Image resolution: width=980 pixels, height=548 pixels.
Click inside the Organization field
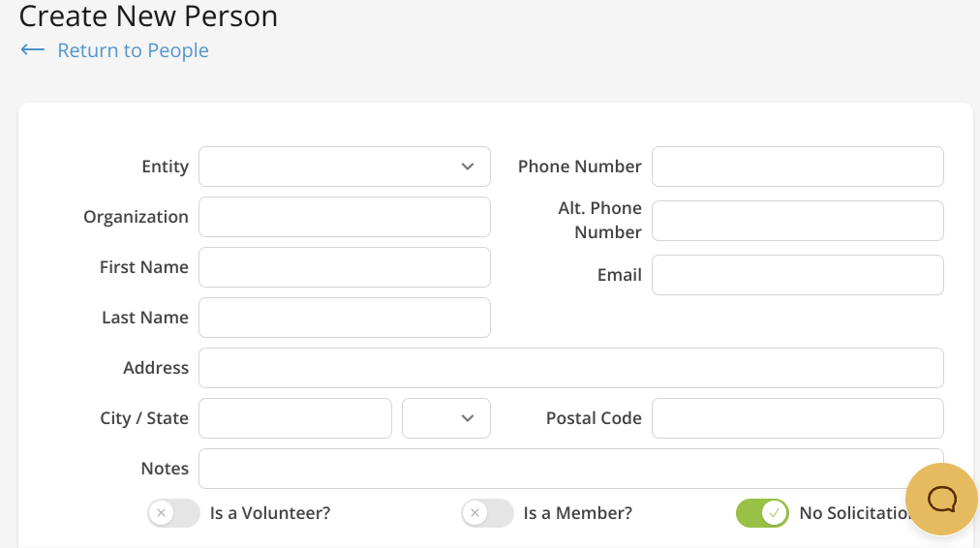point(344,217)
